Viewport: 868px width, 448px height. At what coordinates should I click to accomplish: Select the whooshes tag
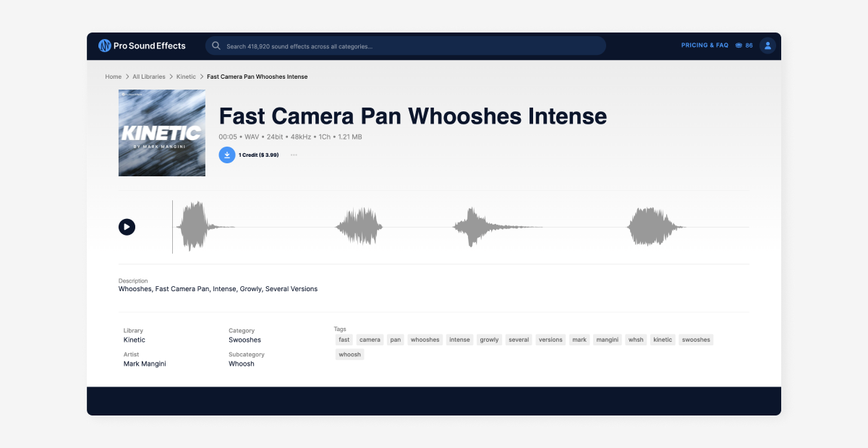[425, 339]
